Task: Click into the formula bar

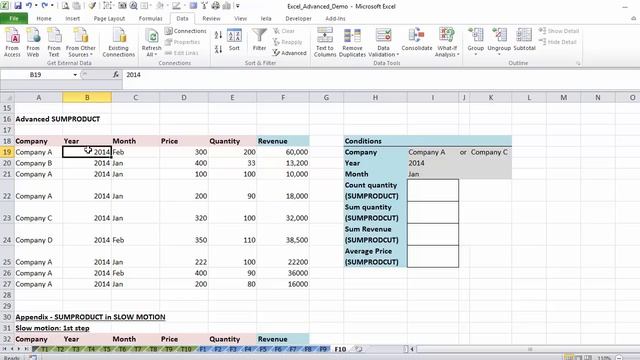Action: [x=380, y=75]
